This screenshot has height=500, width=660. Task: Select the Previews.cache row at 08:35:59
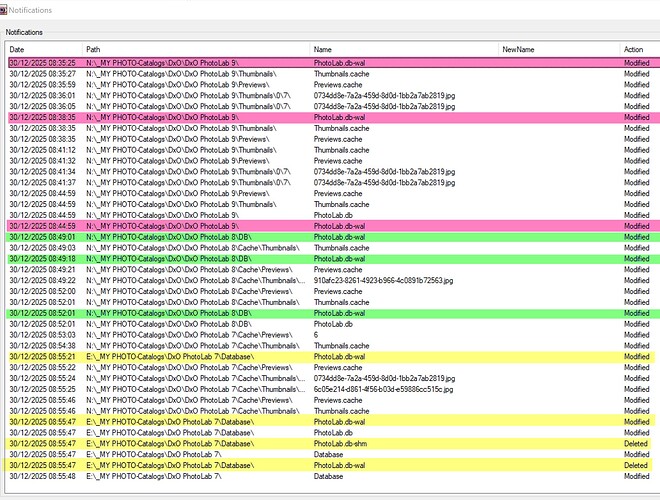330,85
